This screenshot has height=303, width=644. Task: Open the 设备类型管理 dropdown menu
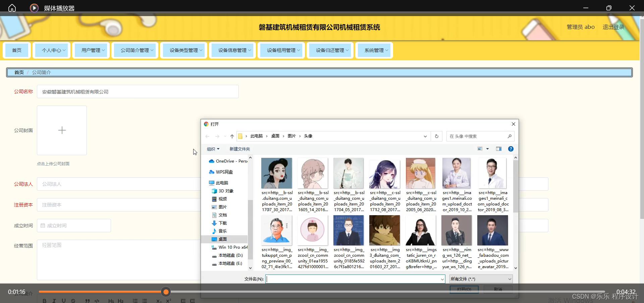184,50
